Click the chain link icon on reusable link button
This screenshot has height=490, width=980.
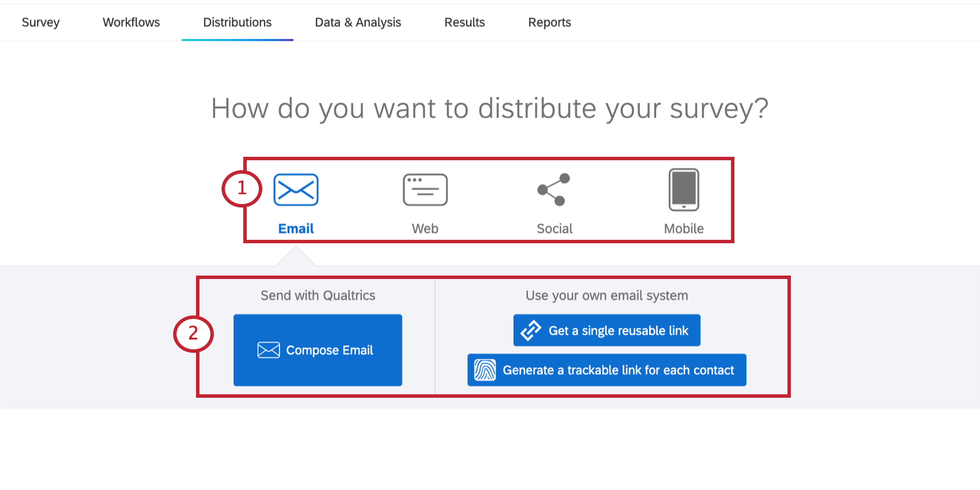pos(530,330)
